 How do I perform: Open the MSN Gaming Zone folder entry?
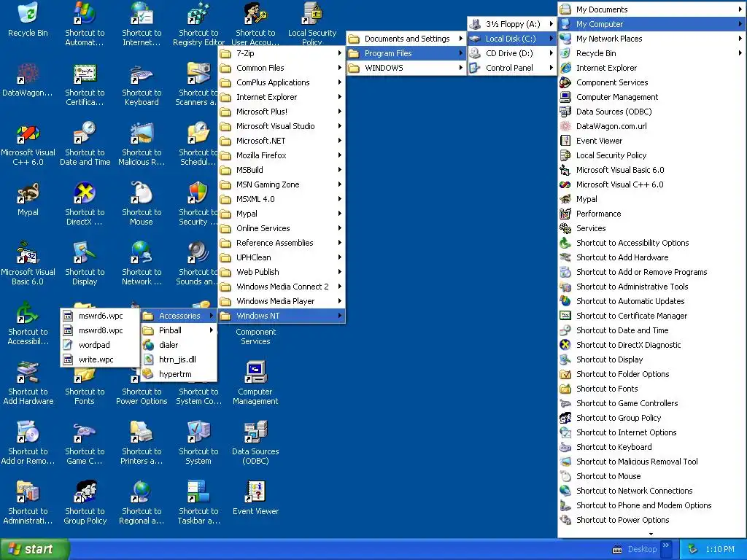[282, 184]
